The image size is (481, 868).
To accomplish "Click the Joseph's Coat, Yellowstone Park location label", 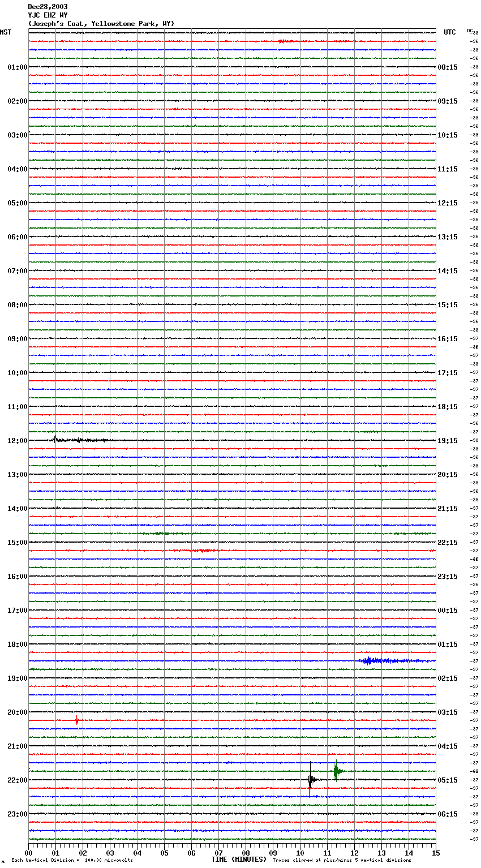I will click(x=101, y=24).
